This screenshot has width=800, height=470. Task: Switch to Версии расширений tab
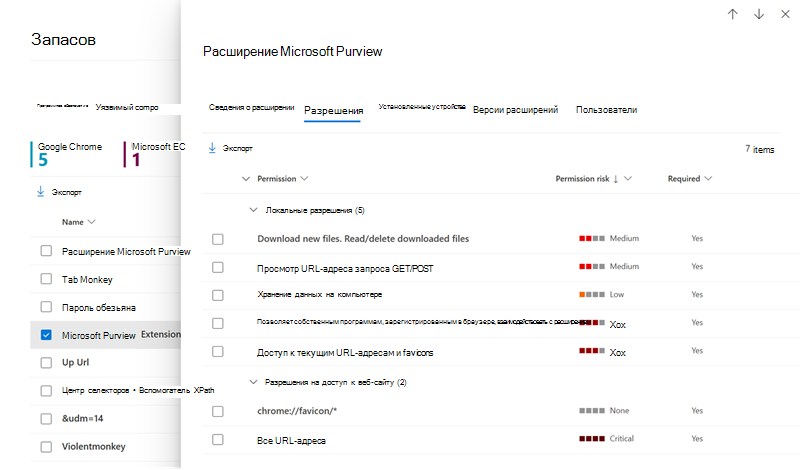(x=515, y=110)
